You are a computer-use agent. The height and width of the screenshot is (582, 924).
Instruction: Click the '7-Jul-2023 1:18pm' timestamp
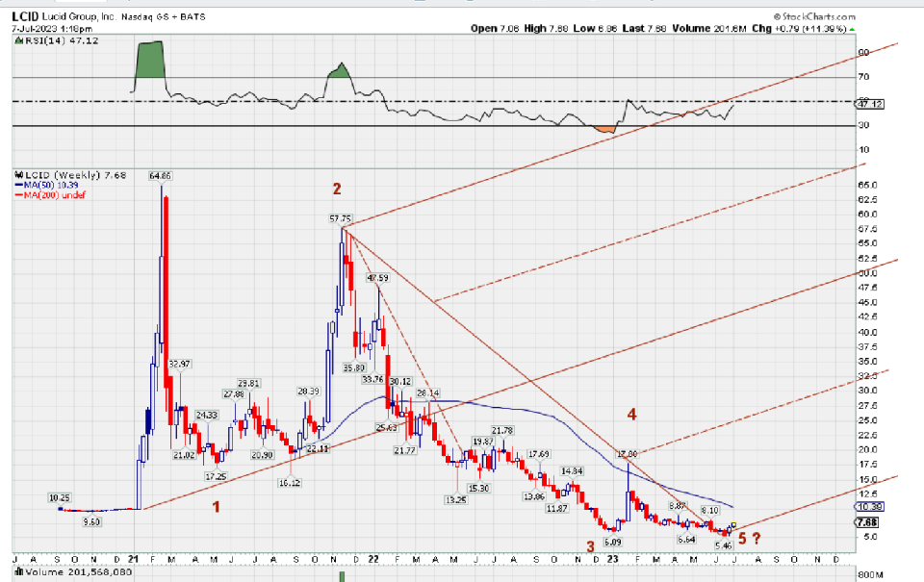point(52,28)
